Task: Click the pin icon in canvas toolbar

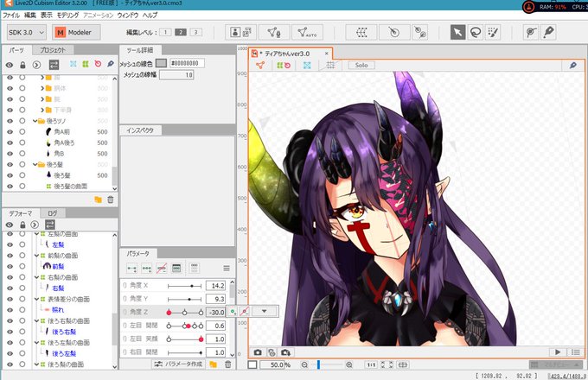Action: point(573,65)
